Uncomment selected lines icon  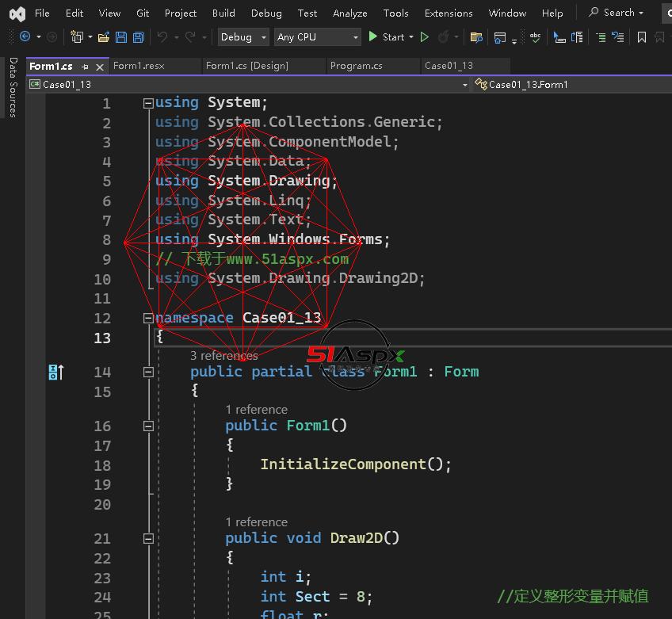tap(617, 37)
